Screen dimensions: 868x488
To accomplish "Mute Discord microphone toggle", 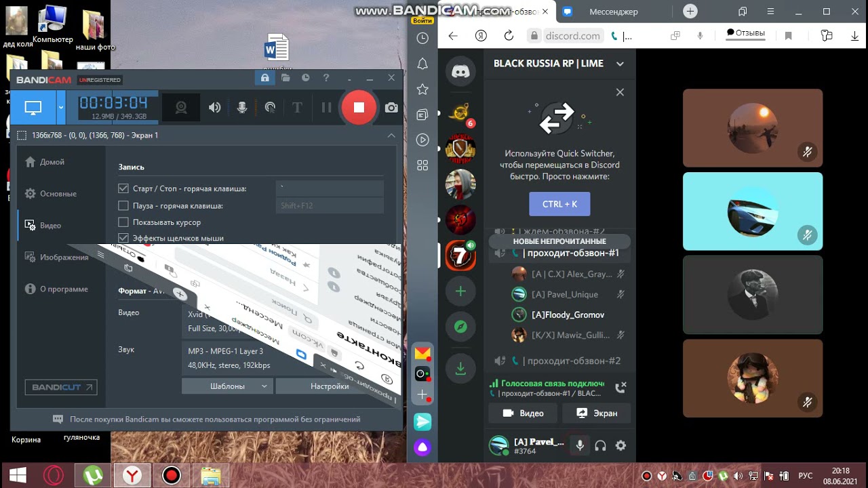I will (x=580, y=445).
